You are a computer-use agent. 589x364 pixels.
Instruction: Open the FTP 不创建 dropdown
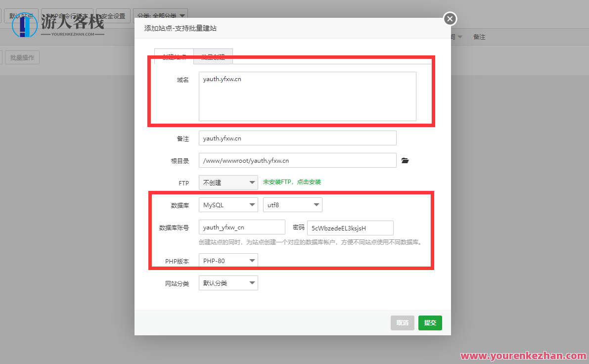228,182
